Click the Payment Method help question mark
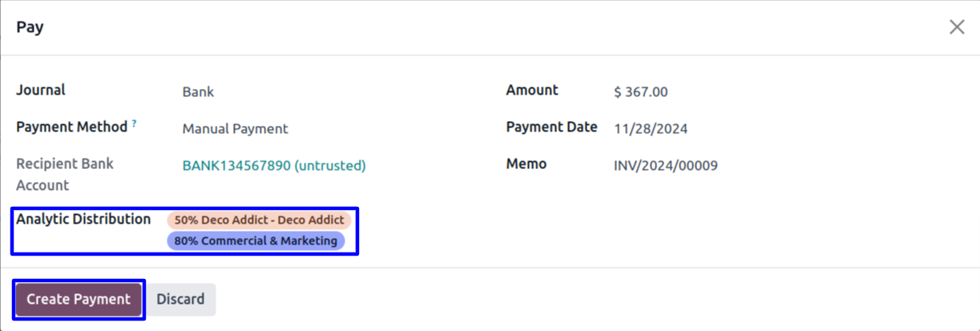980x331 pixels. (135, 123)
